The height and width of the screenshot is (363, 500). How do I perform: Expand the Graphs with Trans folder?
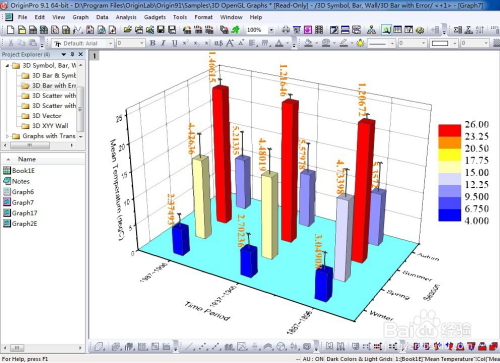[x=7, y=136]
